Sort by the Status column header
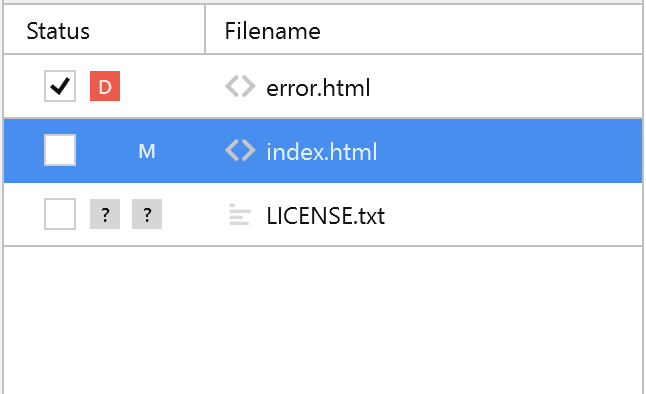 pos(58,31)
